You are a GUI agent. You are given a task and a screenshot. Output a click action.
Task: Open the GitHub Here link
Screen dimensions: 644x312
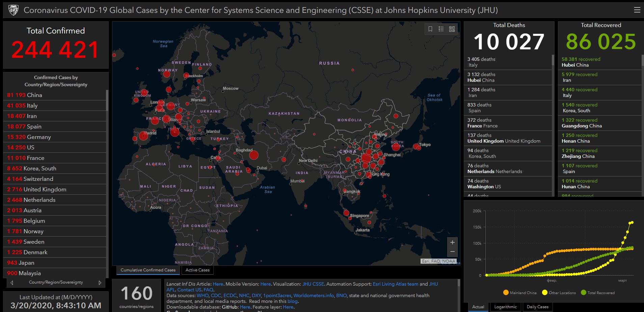click(x=245, y=307)
